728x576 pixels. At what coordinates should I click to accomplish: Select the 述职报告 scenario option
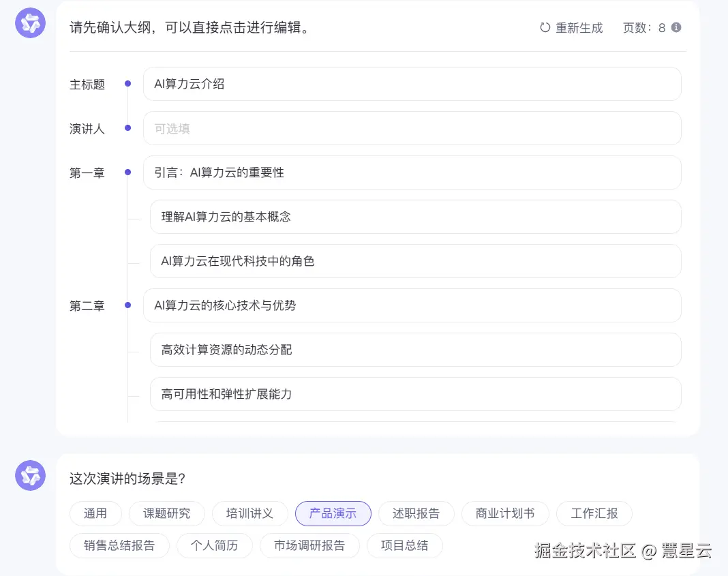click(416, 513)
